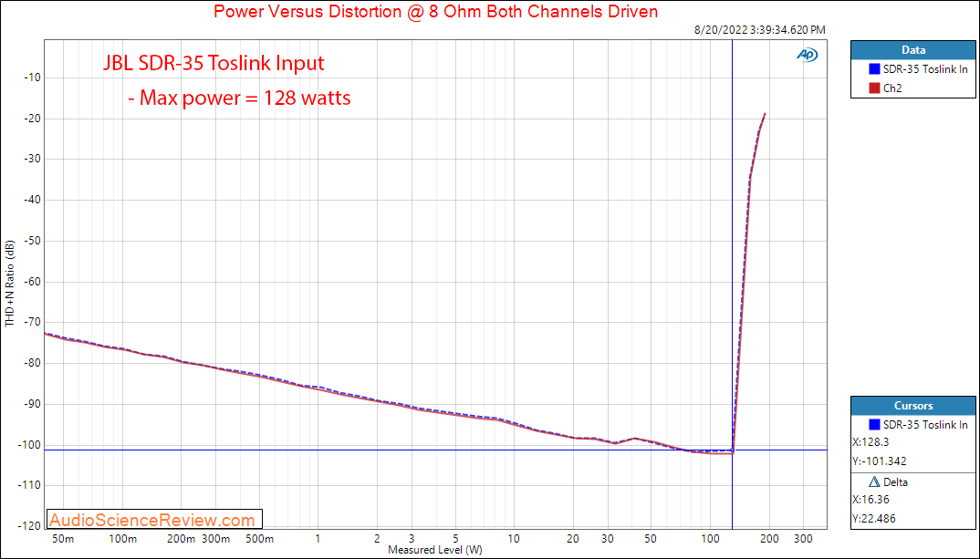This screenshot has height=559, width=980.
Task: Click the 500m tick label on the X axis
Action: coord(259,539)
